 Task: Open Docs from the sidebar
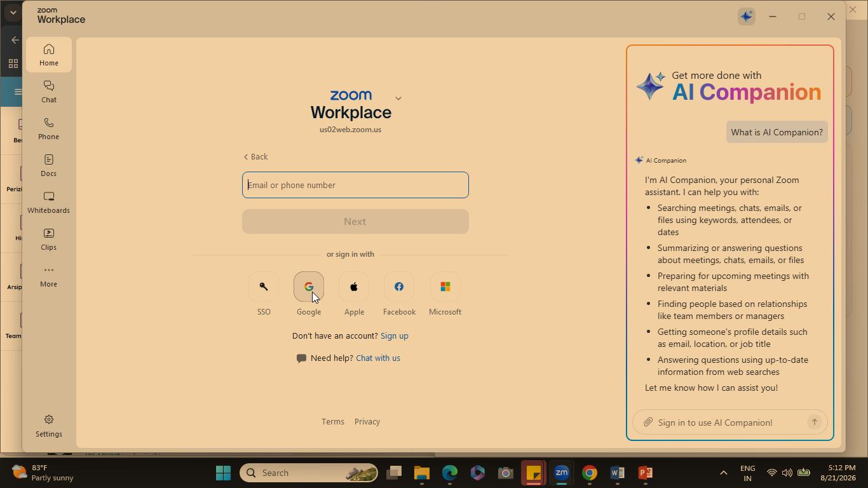[x=49, y=165]
